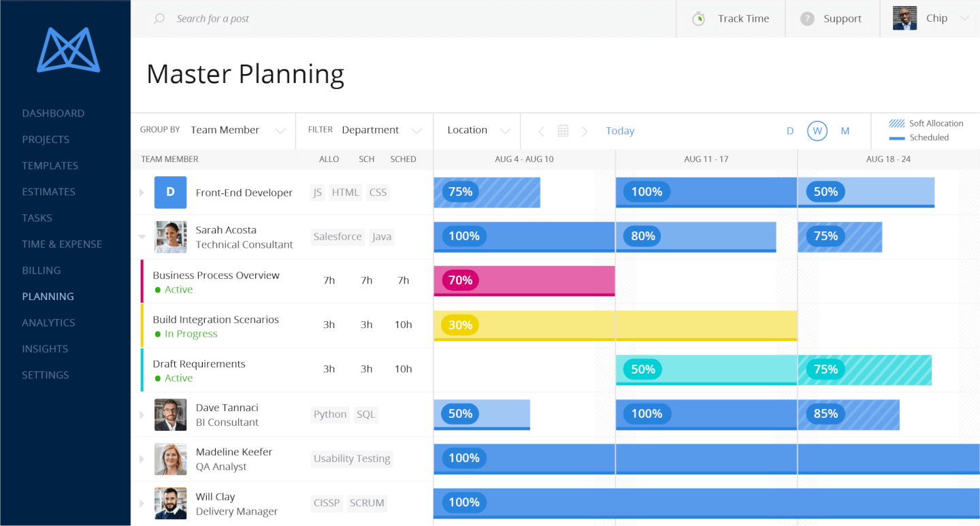Image resolution: width=980 pixels, height=526 pixels.
Task: Click the previous week arrow
Action: pyautogui.click(x=541, y=131)
